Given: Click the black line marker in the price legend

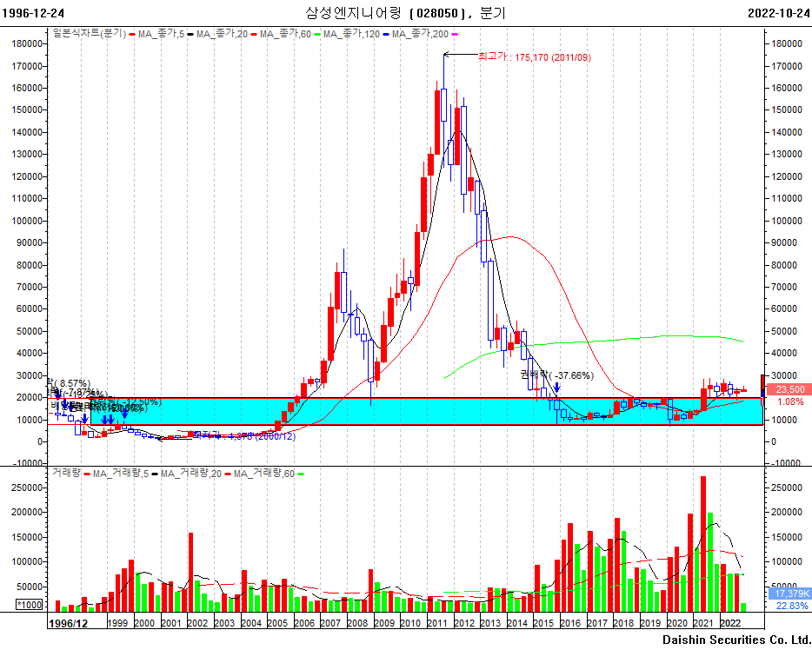Looking at the screenshot, I should click(190, 35).
